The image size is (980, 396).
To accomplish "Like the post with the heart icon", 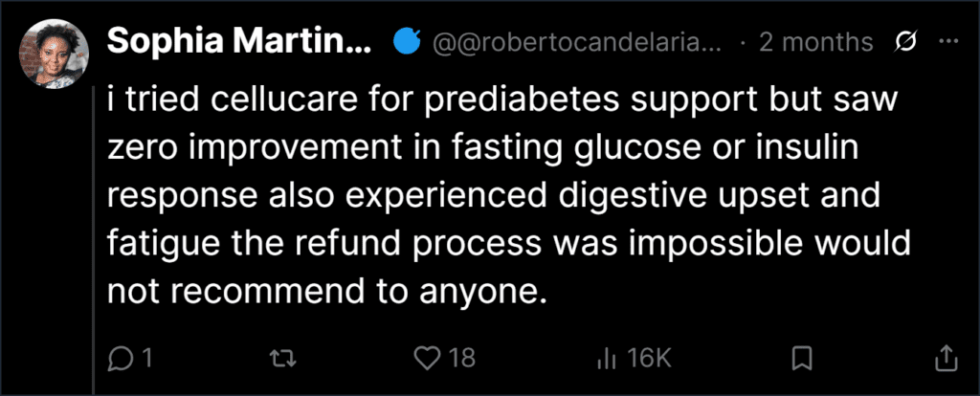I will (x=428, y=358).
